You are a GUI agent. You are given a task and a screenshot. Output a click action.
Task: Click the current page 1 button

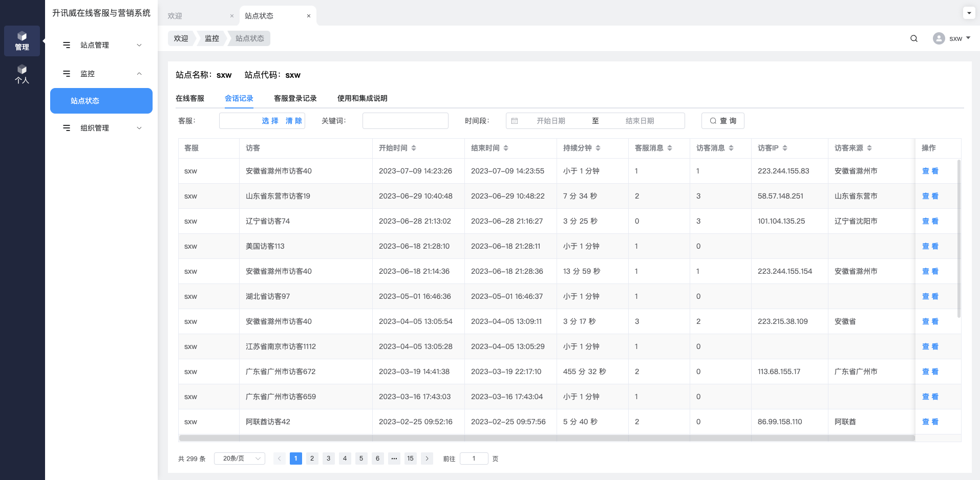click(x=296, y=459)
